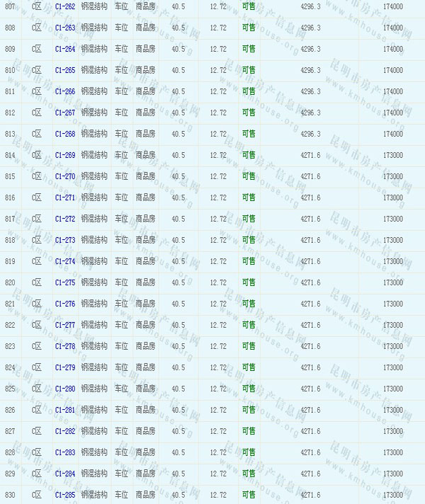Select the C1-267 unit link
425x504 pixels.
coord(64,113)
